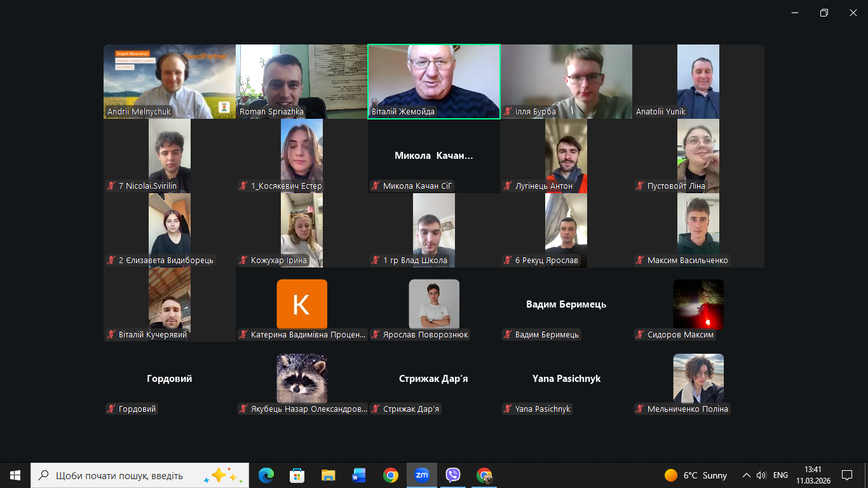The height and width of the screenshot is (488, 868).
Task: Select video of 1 гр Влад Школа
Action: click(x=434, y=230)
